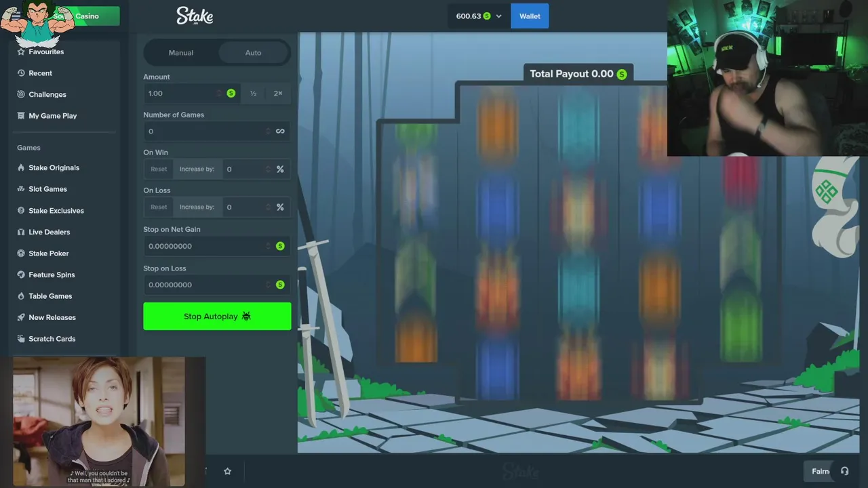Click the coin icon beside Total Payout

pos(622,74)
